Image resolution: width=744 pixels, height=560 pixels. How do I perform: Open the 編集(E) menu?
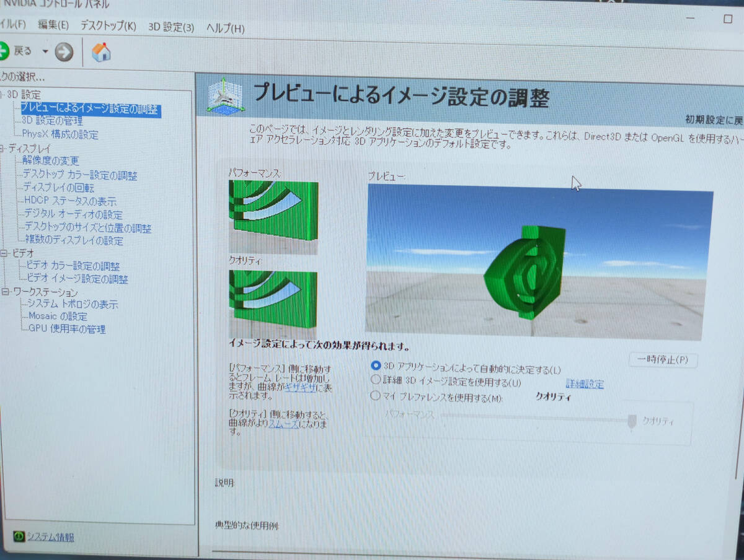[53, 25]
